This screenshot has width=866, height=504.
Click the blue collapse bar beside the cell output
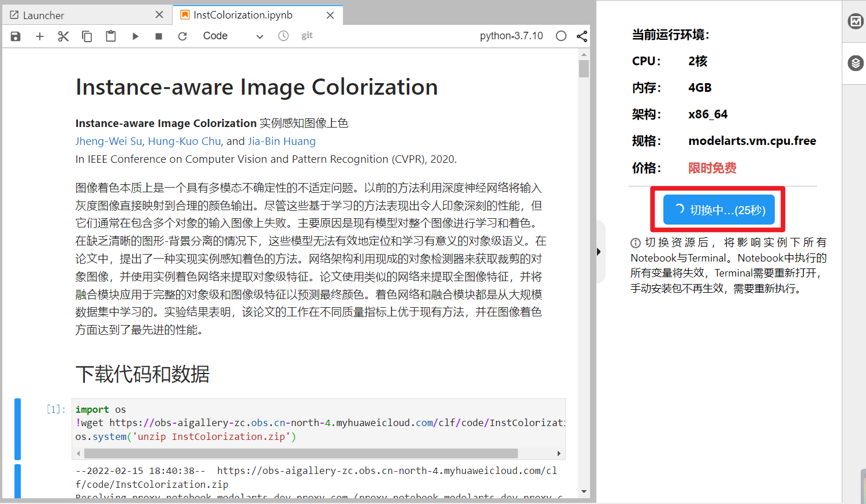(x=17, y=480)
